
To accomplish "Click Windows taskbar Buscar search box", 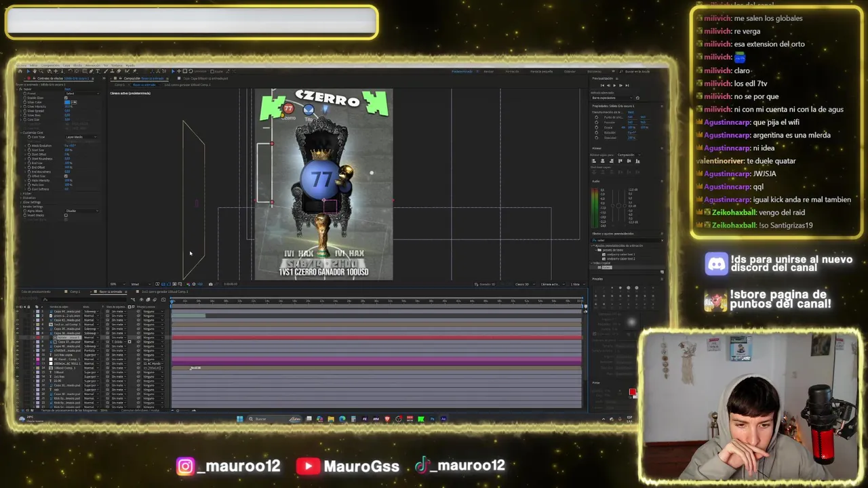I will click(x=276, y=419).
